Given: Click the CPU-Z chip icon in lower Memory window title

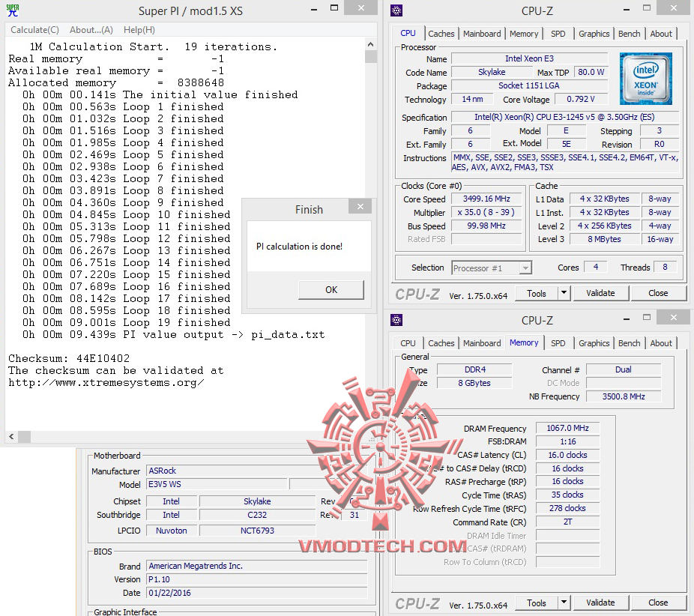Looking at the screenshot, I should click(x=396, y=319).
